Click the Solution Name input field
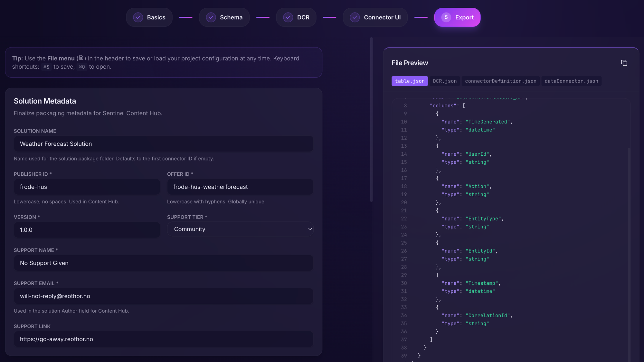Screen dimensions: 644x362 coord(163,144)
